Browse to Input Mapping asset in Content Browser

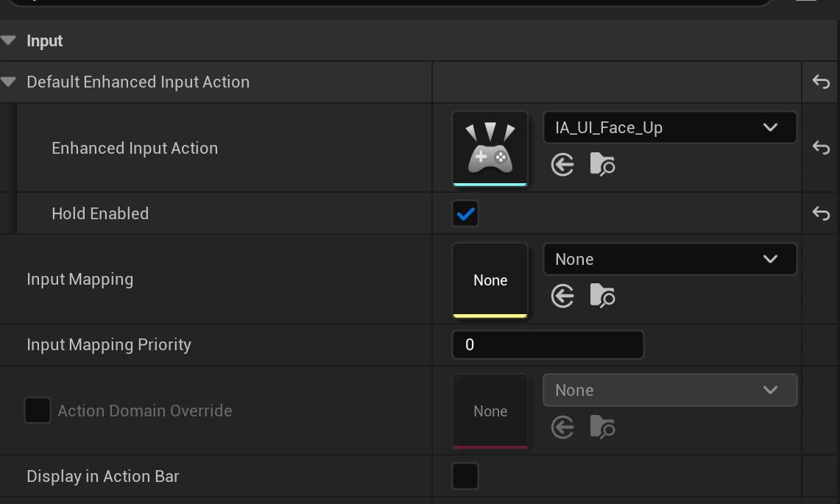pyautogui.click(x=602, y=297)
